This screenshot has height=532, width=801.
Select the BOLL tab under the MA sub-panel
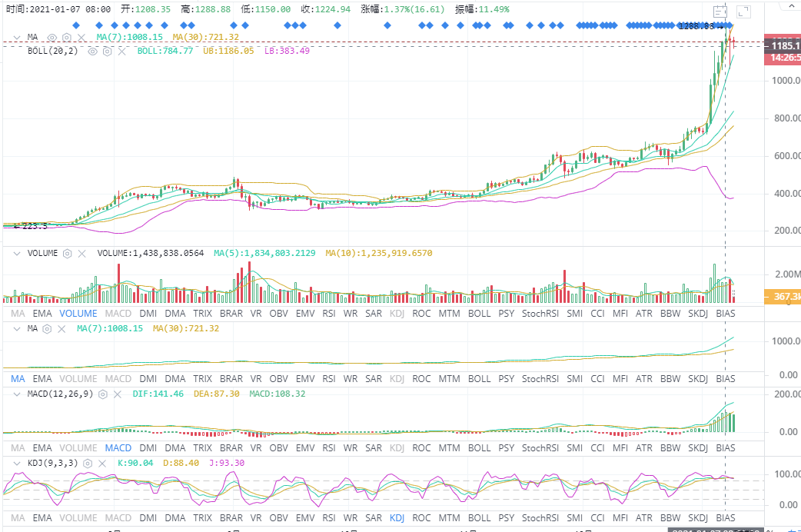pyautogui.click(x=479, y=379)
